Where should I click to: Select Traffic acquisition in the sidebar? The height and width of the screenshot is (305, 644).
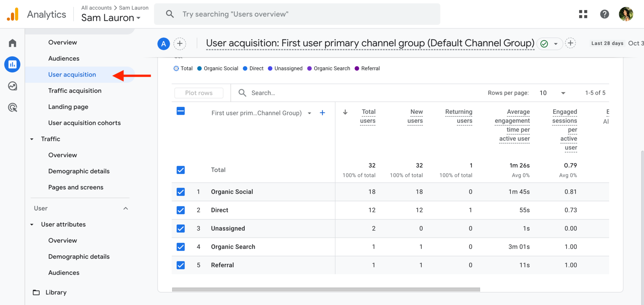(x=75, y=91)
